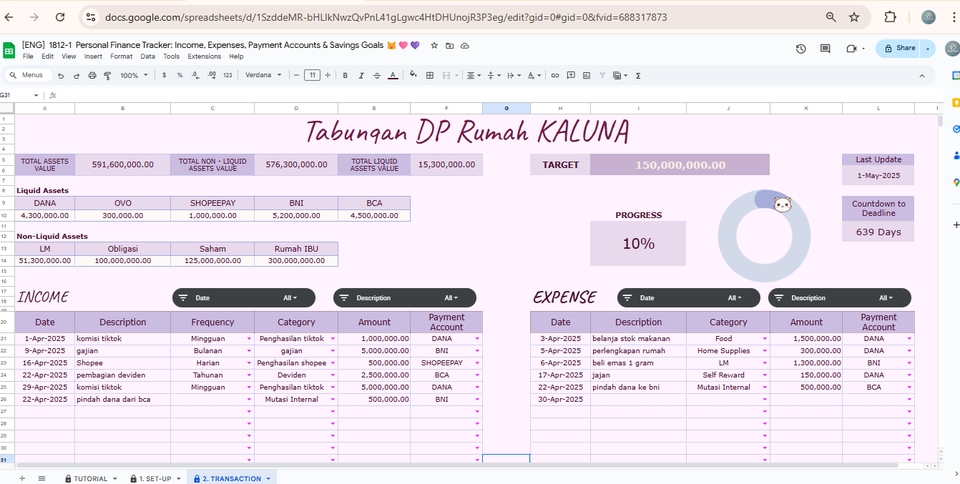This screenshot has width=960, height=484.
Task: Open the Data menu
Action: (148, 56)
